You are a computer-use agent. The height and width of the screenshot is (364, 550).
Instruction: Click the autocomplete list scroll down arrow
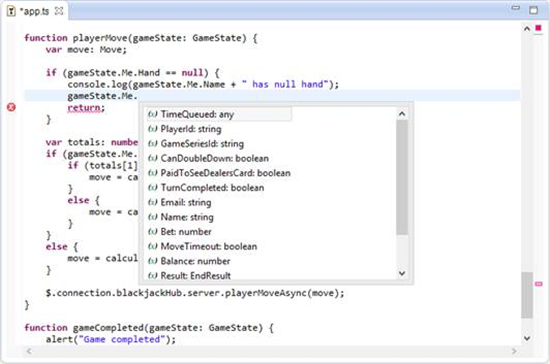402,273
